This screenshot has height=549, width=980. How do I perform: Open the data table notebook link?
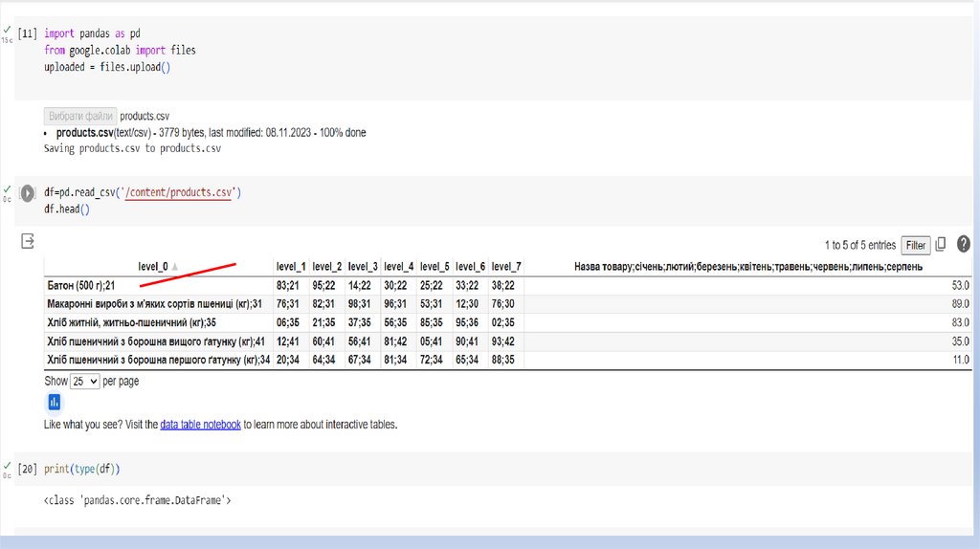pyautogui.click(x=201, y=424)
